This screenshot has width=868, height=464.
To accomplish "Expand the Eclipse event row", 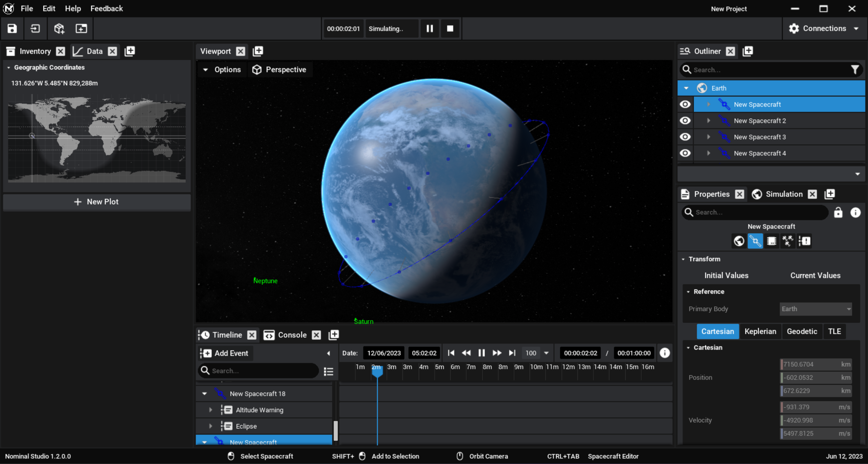I will pyautogui.click(x=211, y=426).
